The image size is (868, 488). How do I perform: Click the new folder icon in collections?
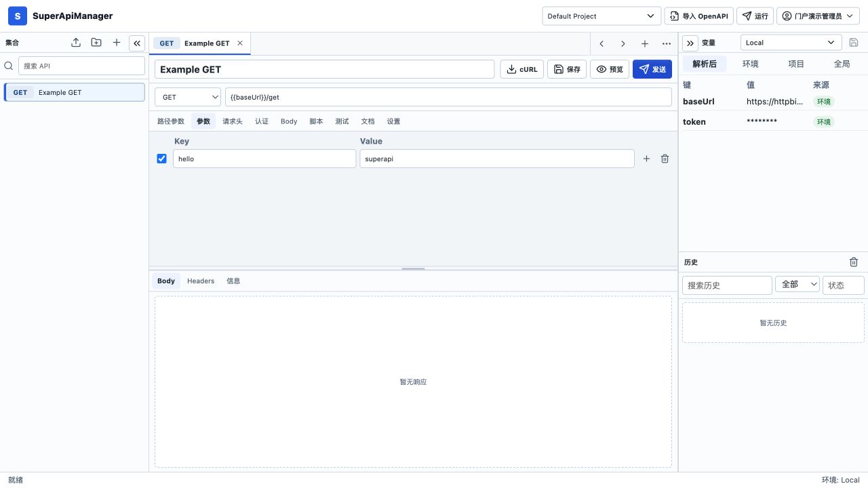(96, 43)
